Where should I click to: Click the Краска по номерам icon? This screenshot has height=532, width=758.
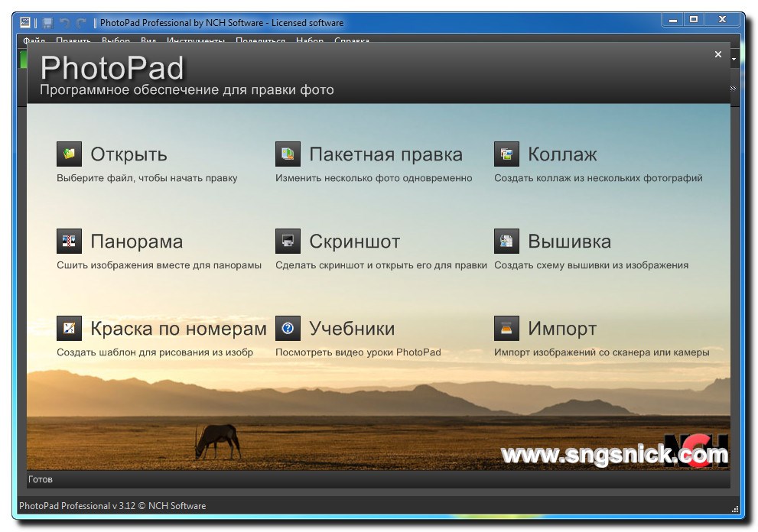click(x=69, y=328)
